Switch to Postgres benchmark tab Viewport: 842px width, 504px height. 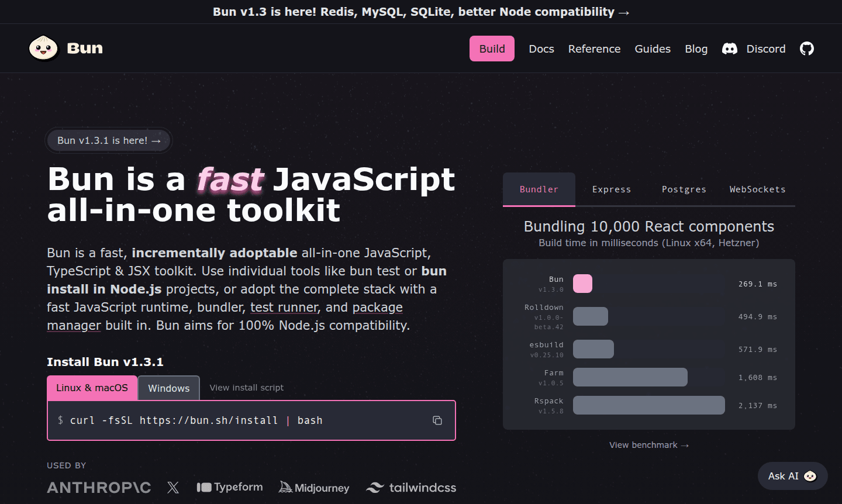(x=684, y=189)
